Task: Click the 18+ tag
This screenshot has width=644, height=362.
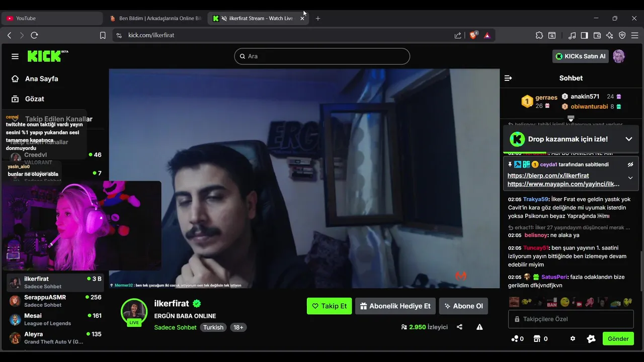Action: [238, 327]
